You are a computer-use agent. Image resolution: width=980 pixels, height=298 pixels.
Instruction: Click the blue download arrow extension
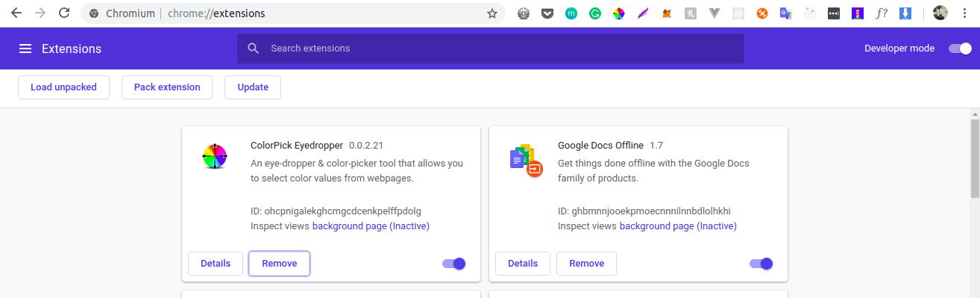tap(905, 13)
